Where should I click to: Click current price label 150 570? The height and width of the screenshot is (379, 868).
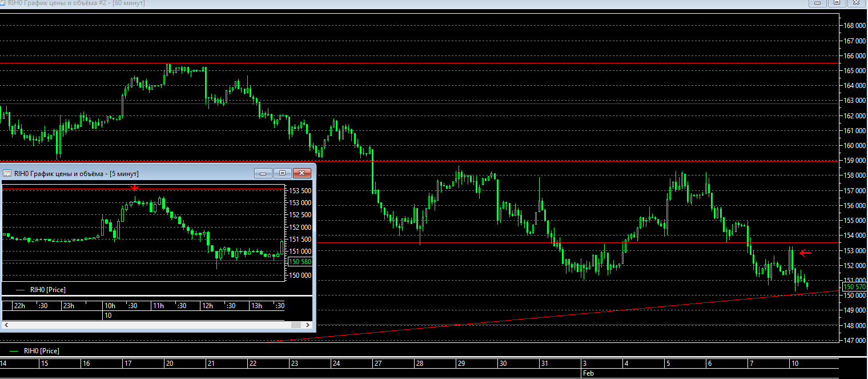click(x=855, y=286)
